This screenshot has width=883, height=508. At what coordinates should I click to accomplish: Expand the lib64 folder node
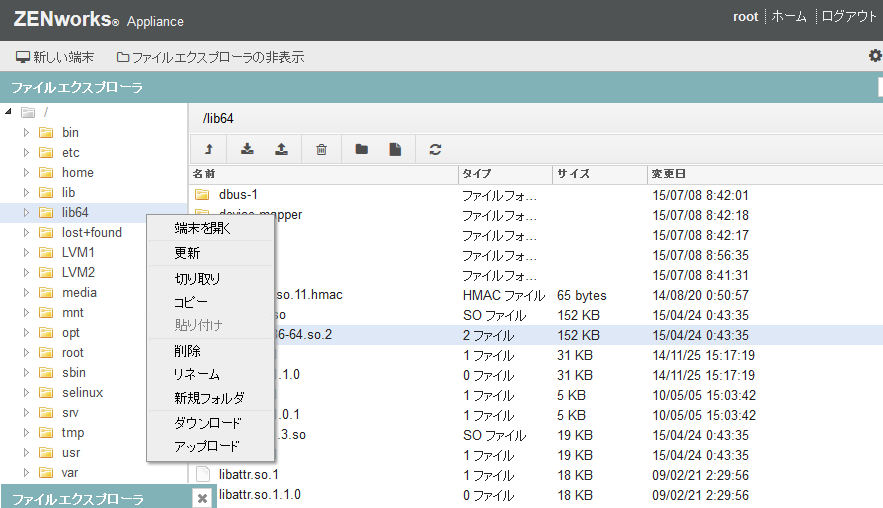(26, 212)
